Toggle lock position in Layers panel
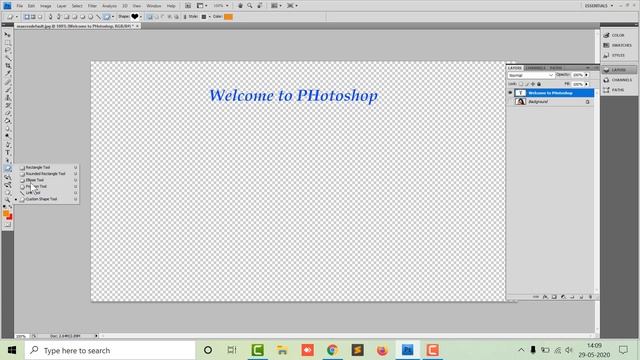The height and width of the screenshot is (360, 640). click(x=533, y=84)
